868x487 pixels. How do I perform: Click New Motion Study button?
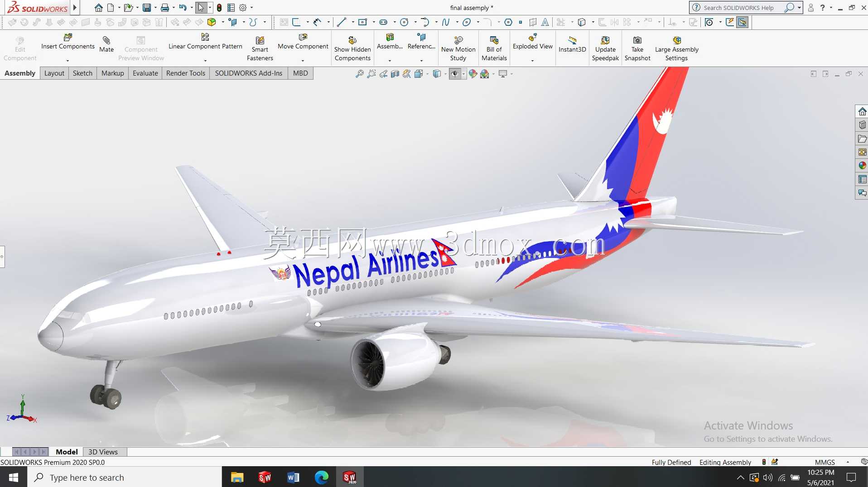(x=458, y=48)
